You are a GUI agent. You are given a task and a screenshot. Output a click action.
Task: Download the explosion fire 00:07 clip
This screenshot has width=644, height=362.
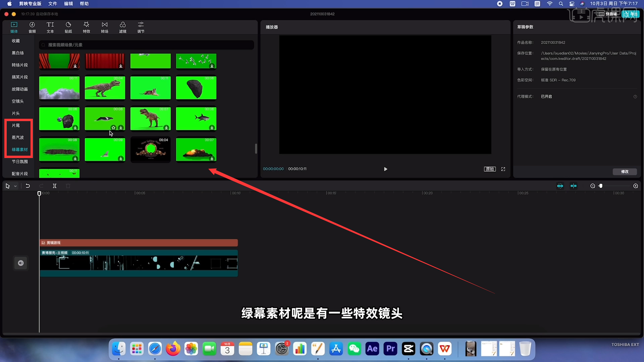212,158
